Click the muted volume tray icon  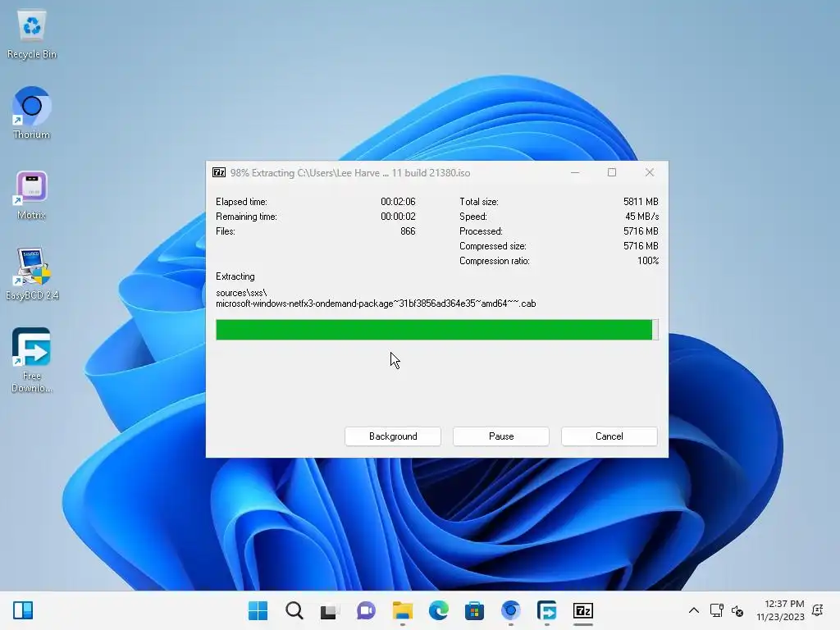(737, 610)
